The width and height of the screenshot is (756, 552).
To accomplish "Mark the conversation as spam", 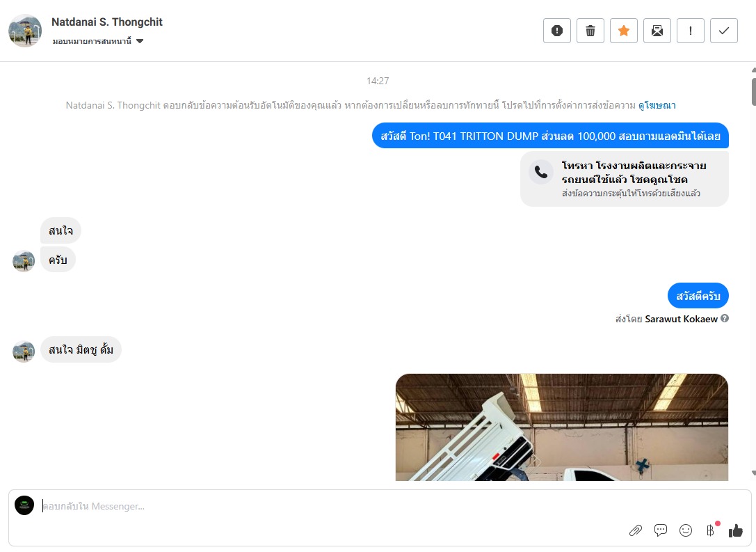I will [557, 31].
